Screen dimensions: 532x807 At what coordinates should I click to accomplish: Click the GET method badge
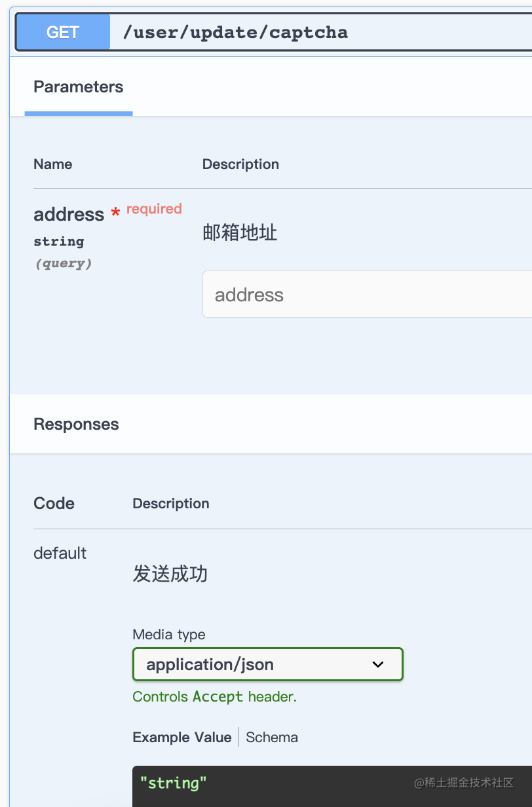click(x=63, y=32)
